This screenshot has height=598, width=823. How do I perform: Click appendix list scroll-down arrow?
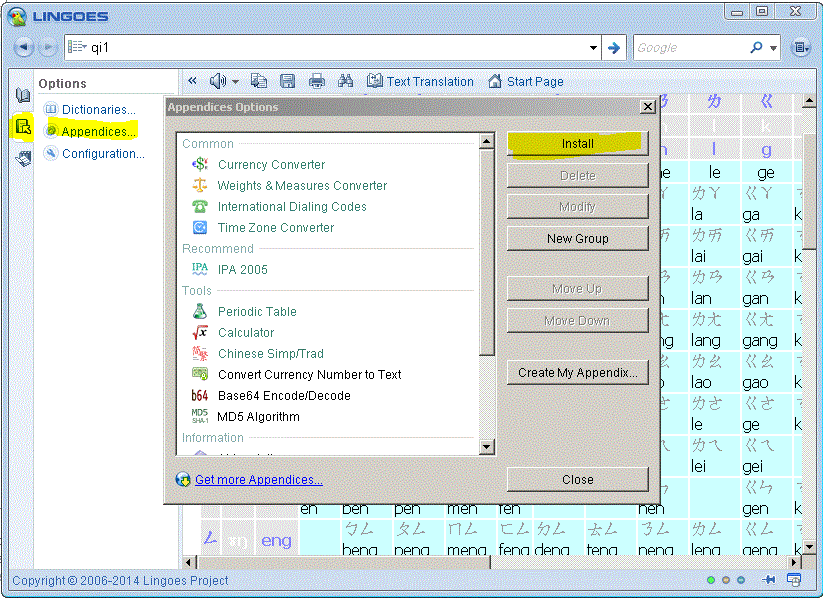(x=487, y=447)
